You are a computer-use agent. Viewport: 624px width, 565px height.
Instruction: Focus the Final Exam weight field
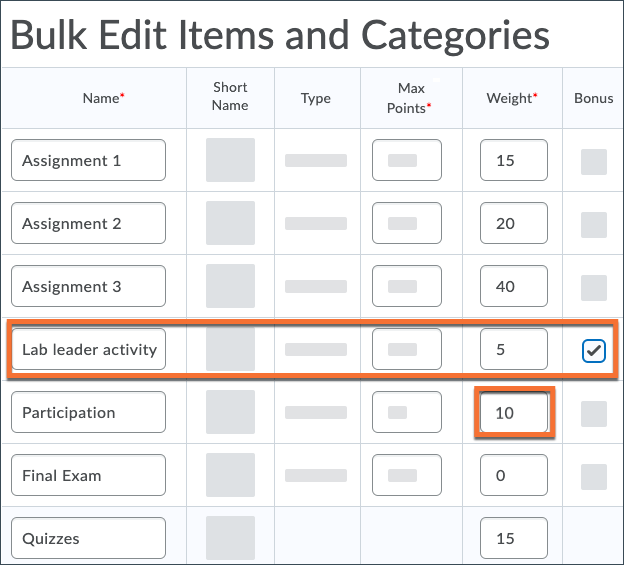[513, 476]
